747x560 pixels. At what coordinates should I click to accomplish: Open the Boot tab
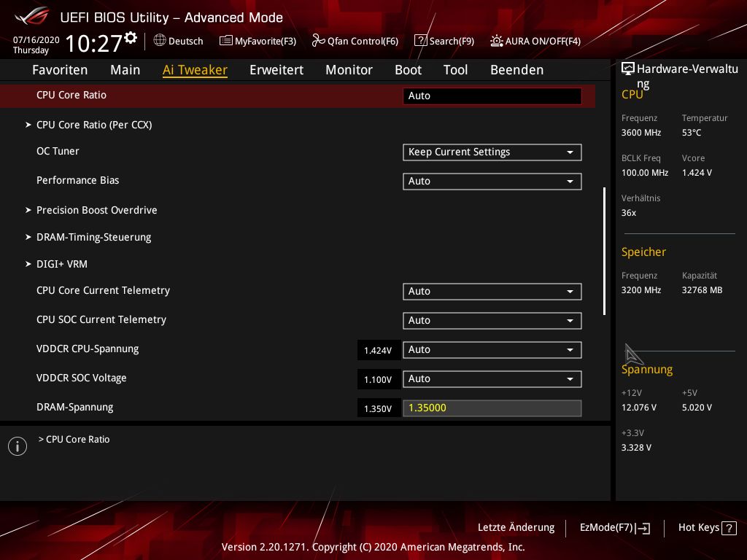(x=409, y=70)
